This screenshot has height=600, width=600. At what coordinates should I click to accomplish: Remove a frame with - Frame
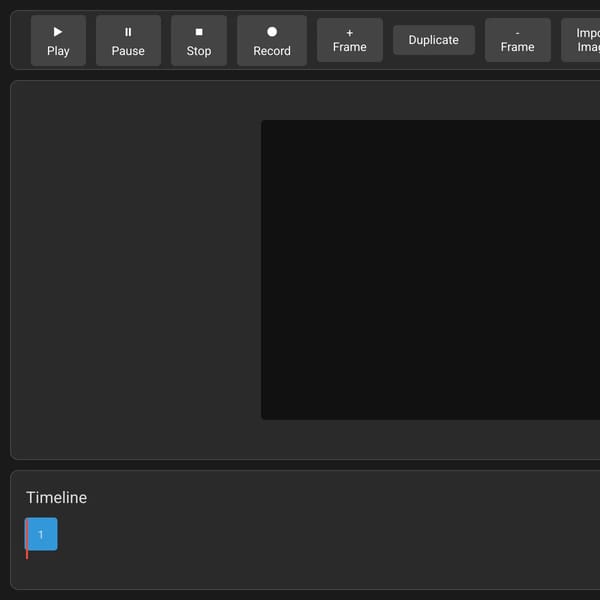coord(517,40)
